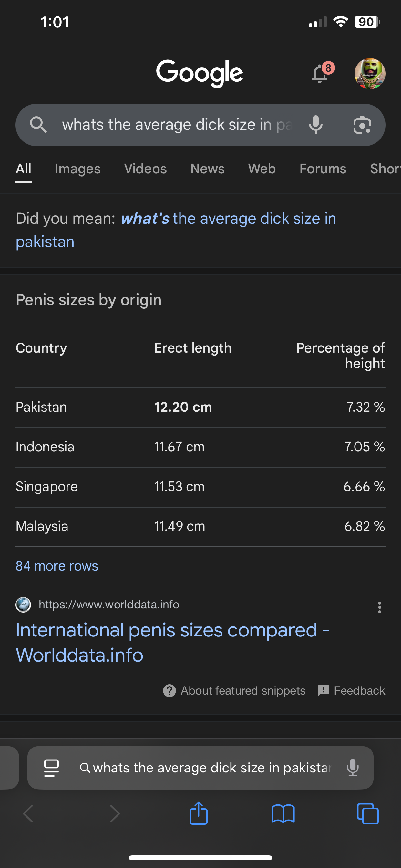The height and width of the screenshot is (868, 401).
Task: Open International penis sizes compared Worlddata.info link
Action: 172,642
